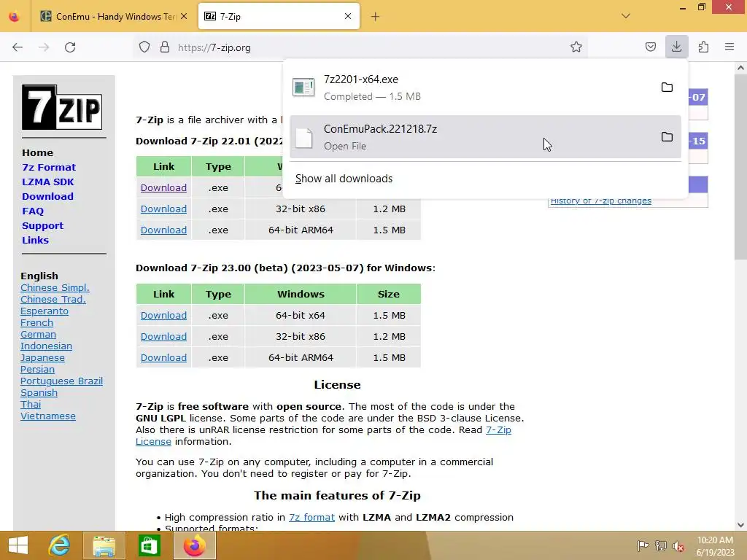Open a new tab with plus button
747x560 pixels.
pyautogui.click(x=376, y=17)
